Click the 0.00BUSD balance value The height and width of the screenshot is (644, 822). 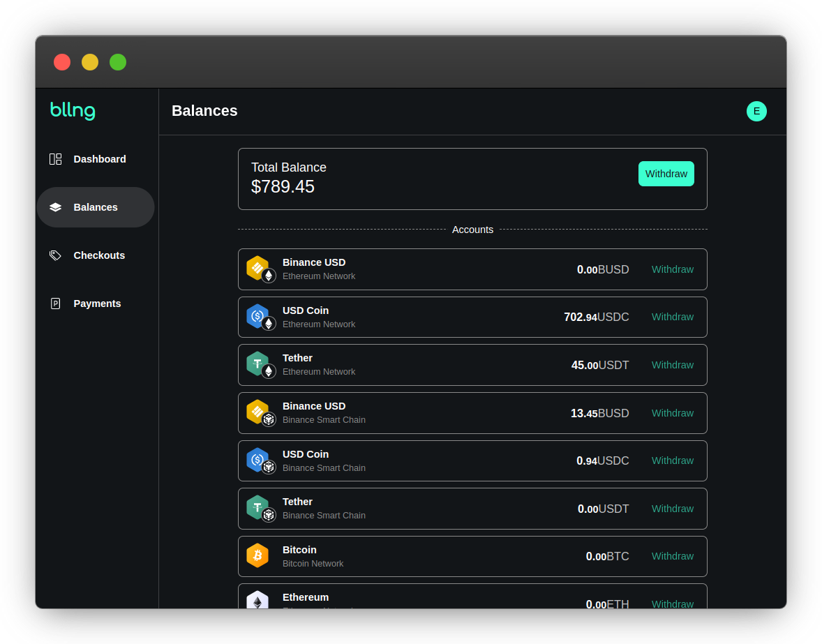pos(603,269)
